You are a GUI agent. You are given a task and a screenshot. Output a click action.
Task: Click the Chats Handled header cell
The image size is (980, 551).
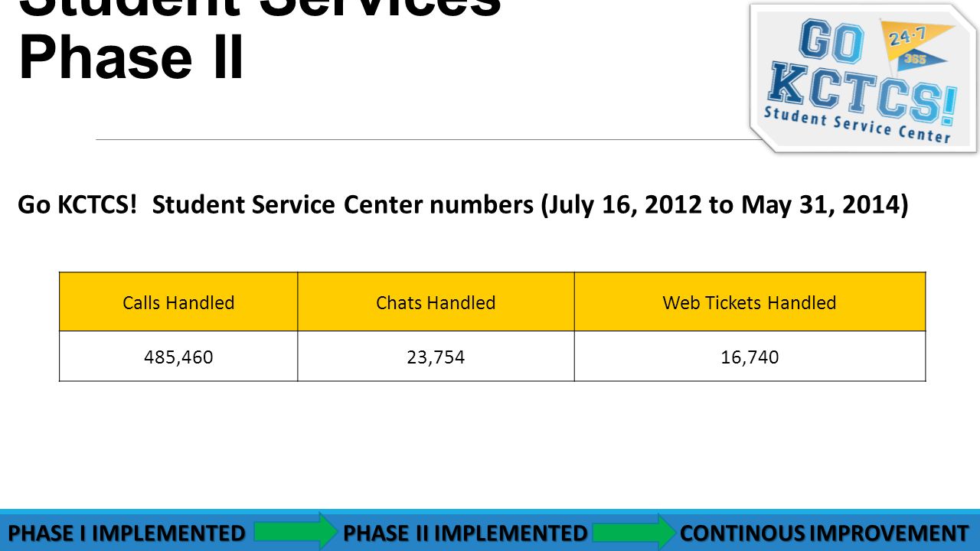(436, 302)
